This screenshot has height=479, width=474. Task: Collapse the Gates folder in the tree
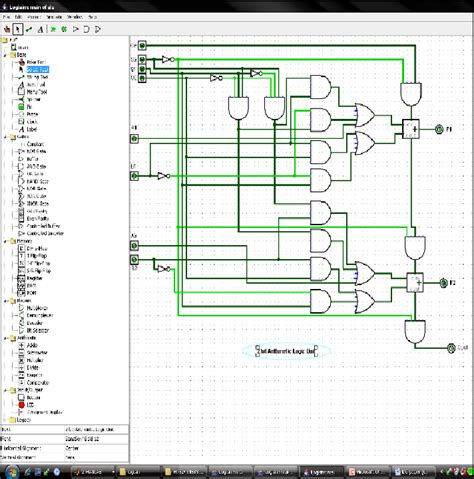5,137
